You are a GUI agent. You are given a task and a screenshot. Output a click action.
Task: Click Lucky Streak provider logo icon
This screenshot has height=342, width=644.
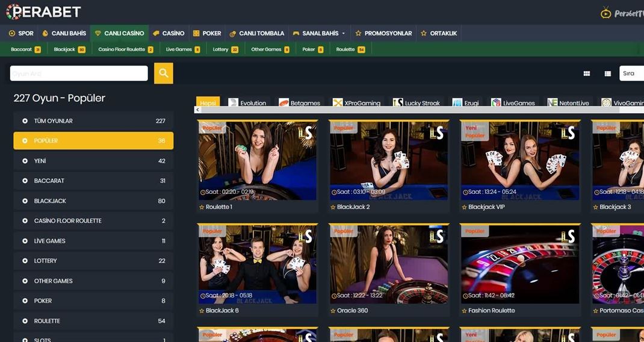click(398, 103)
